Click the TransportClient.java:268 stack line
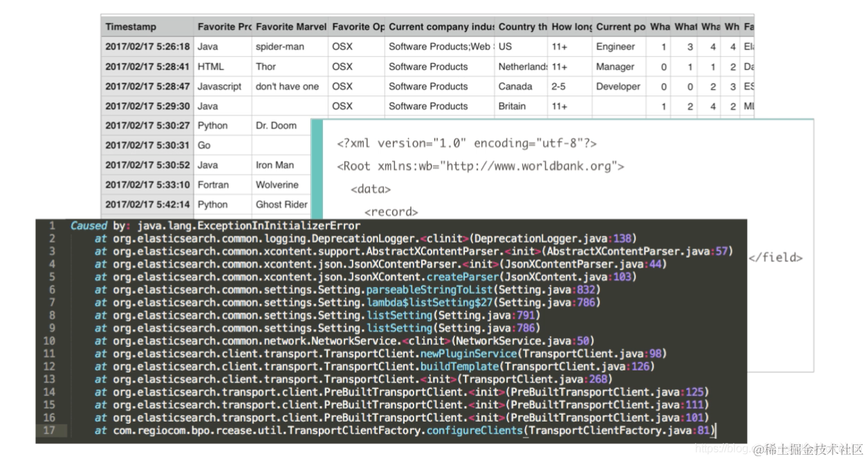This screenshot has height=461, width=868. [x=353, y=379]
